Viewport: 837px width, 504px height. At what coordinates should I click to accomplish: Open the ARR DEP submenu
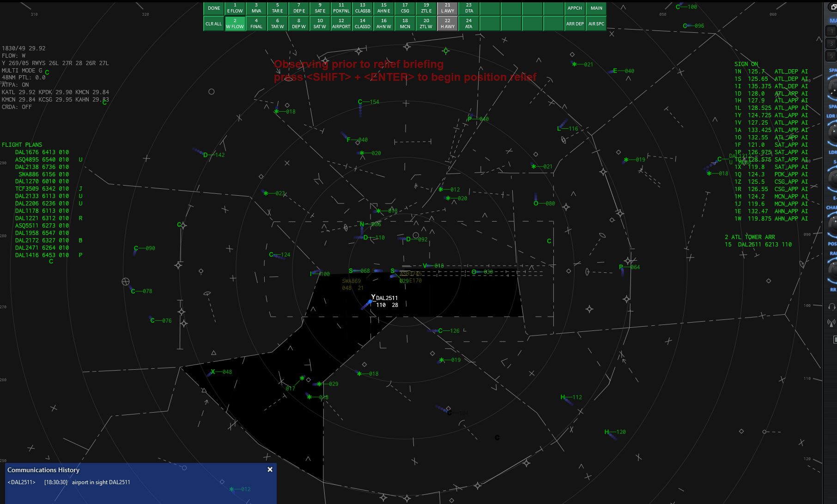(x=575, y=24)
